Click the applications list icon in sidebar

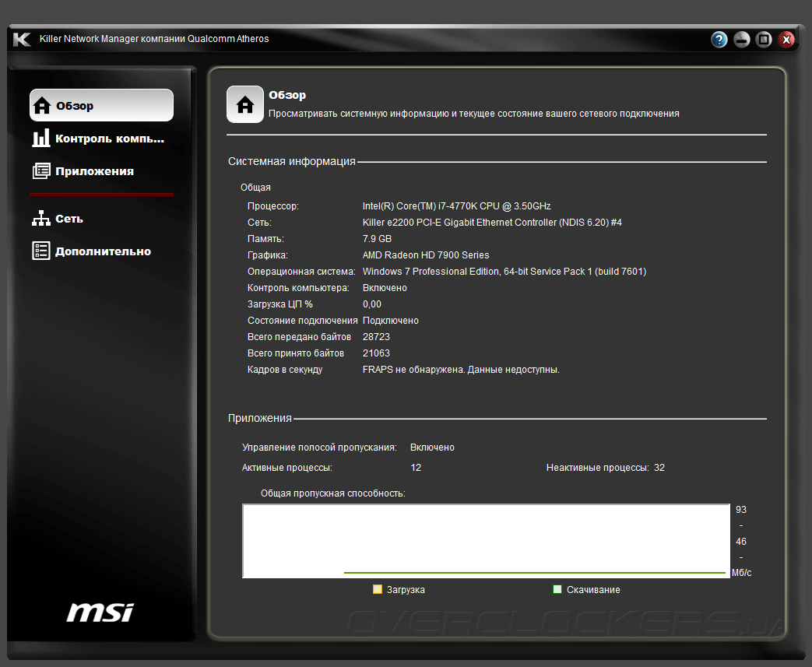point(41,171)
